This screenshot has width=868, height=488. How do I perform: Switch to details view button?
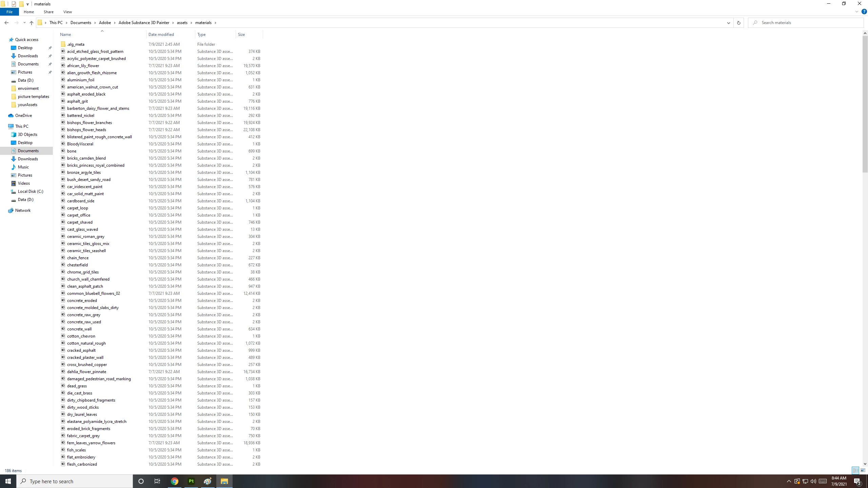point(855,470)
